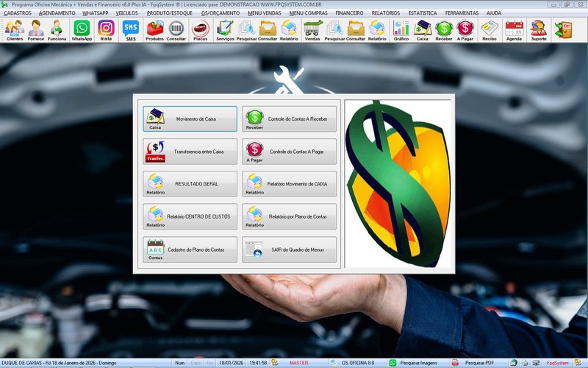The width and height of the screenshot is (588, 368).
Task: Open the Serviços toolbar icon
Action: [225, 30]
